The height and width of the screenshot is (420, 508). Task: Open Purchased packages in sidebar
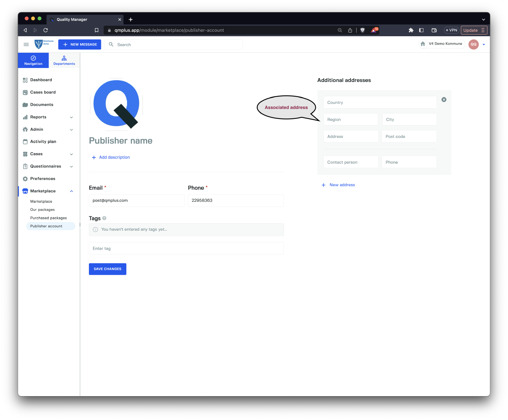tap(49, 218)
